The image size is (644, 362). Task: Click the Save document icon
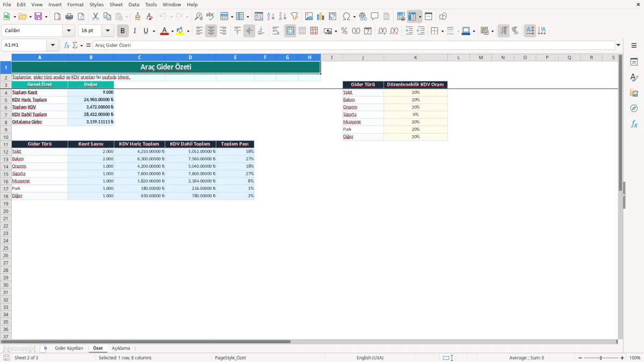38,17
